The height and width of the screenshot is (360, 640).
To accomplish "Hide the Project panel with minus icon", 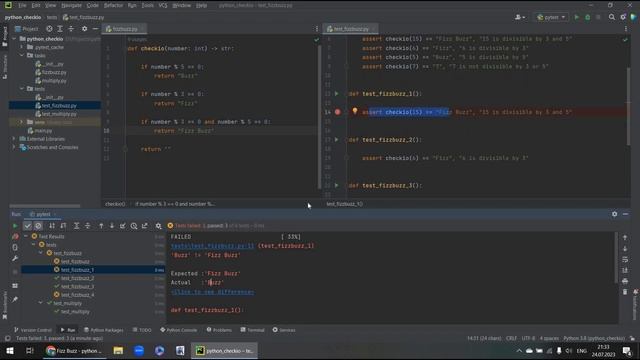I will (95, 29).
